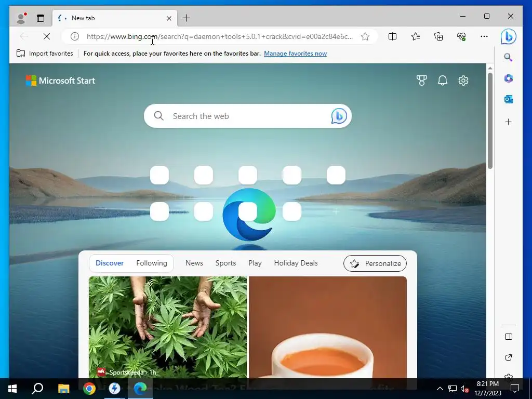Open the tab actions menu icon
This screenshot has height=399, width=532.
(41, 18)
